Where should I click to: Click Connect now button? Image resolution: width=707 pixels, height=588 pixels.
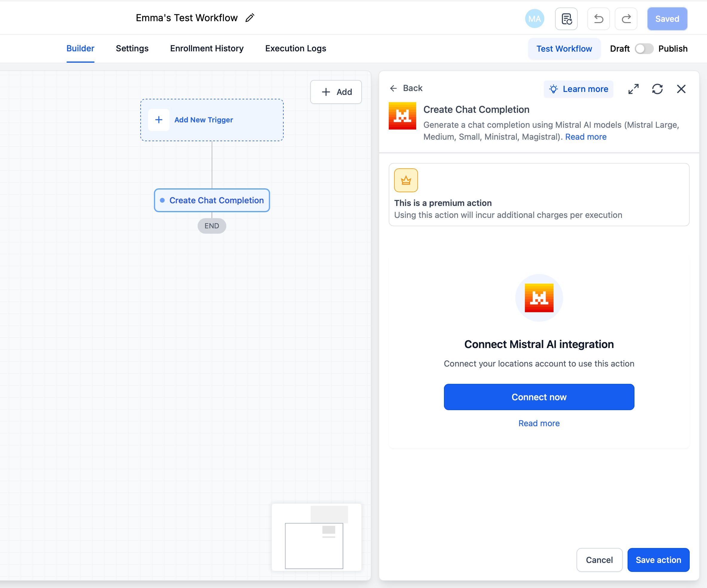click(x=539, y=397)
